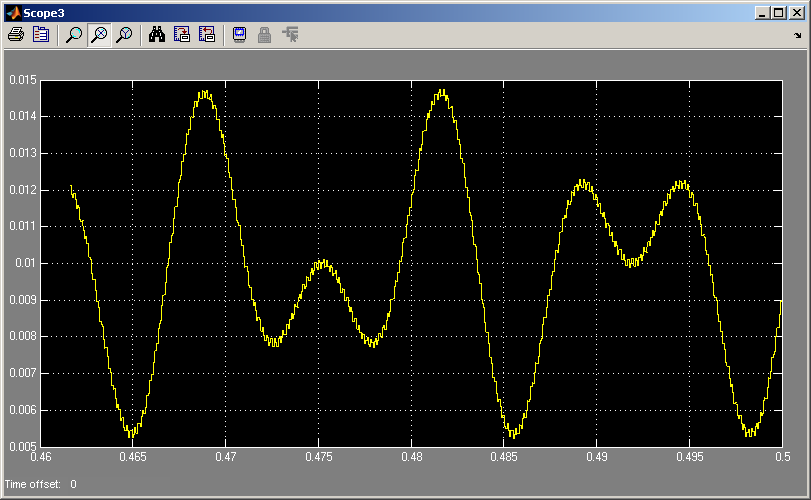The width and height of the screenshot is (811, 500).
Task: Click the 0.46 x-axis tick label
Action: [41, 457]
